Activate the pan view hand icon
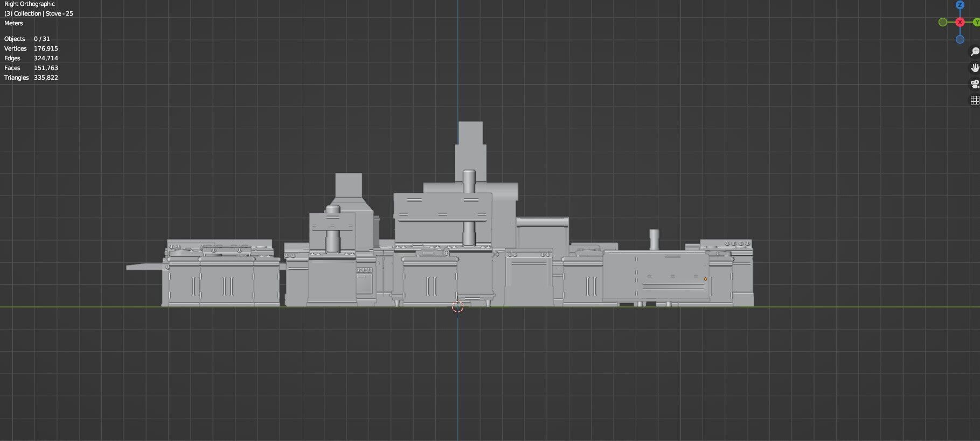Image resolution: width=980 pixels, height=441 pixels. tap(975, 68)
